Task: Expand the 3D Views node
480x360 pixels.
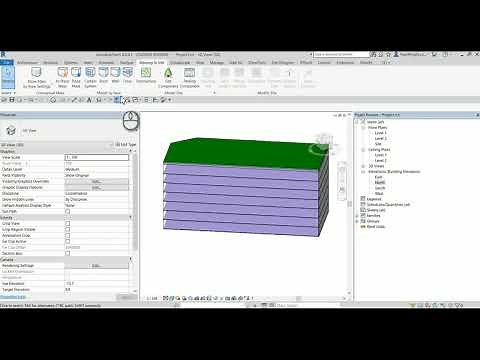Action: point(363,166)
